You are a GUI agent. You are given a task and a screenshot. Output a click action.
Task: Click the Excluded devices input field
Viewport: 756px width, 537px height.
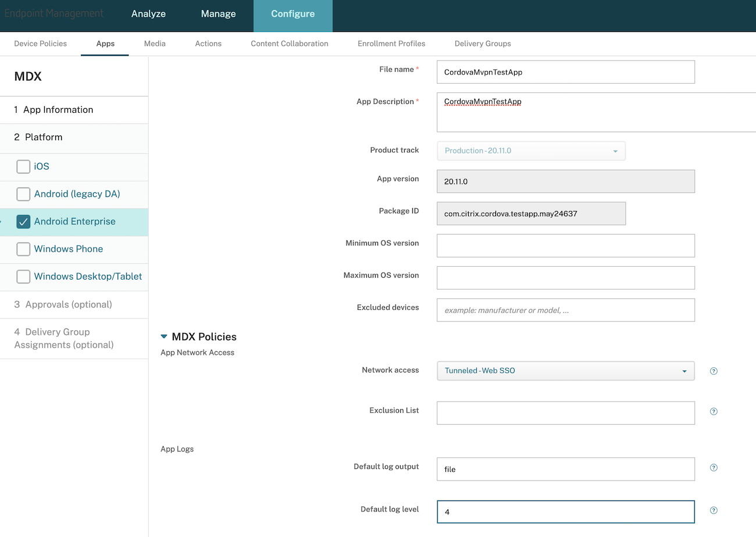pos(565,310)
